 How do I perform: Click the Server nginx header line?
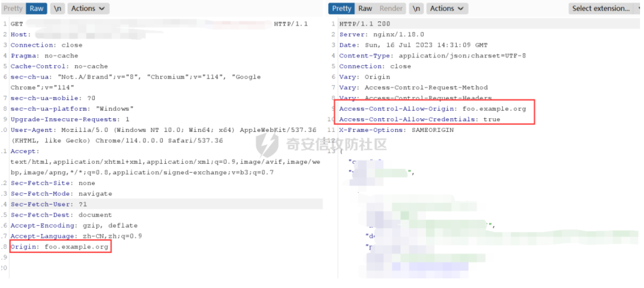pos(381,35)
